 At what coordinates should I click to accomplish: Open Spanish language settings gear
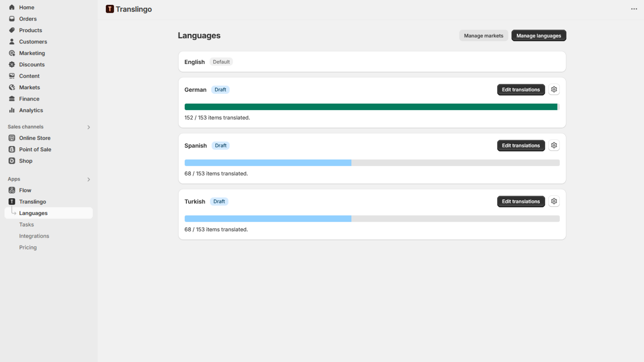tap(554, 145)
